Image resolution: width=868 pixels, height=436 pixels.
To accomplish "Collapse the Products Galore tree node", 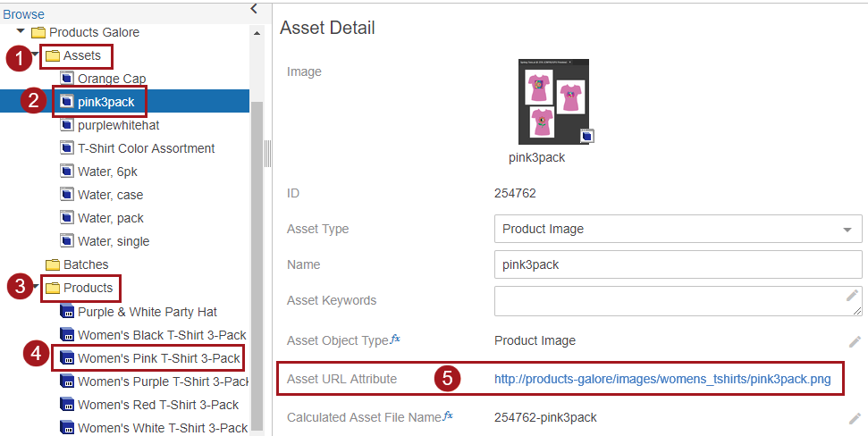I will point(21,31).
